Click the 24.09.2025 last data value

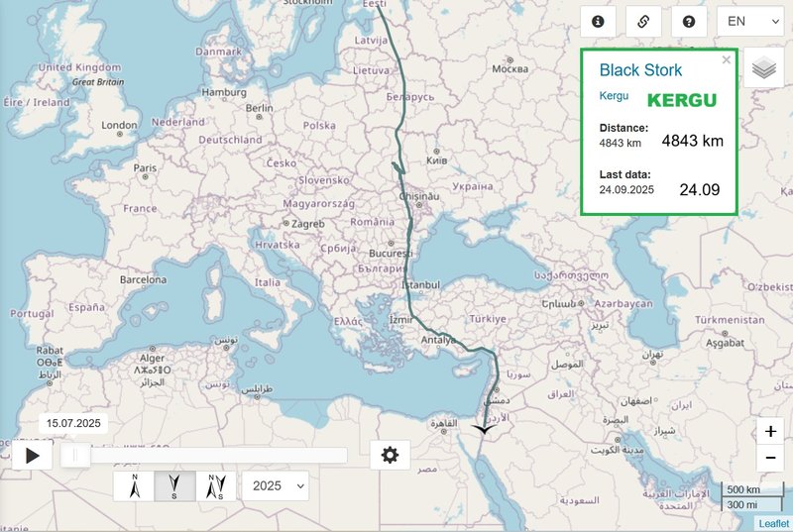(626, 189)
